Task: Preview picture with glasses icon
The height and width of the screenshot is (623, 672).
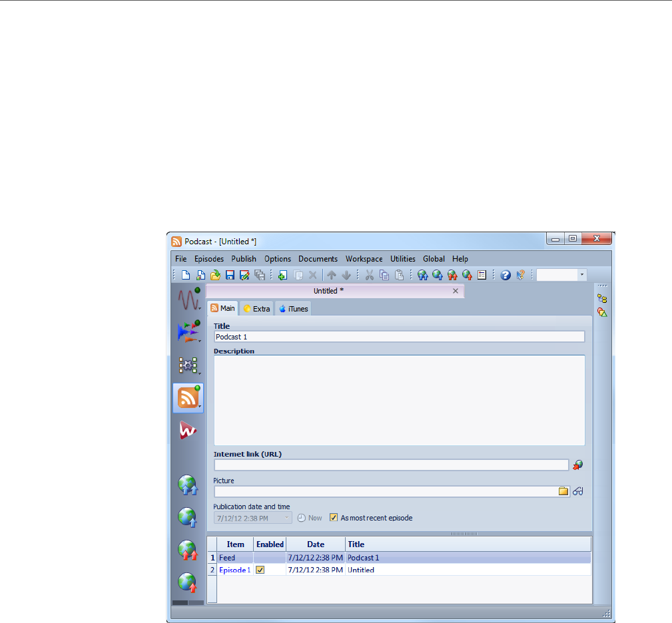Action: pos(577,491)
